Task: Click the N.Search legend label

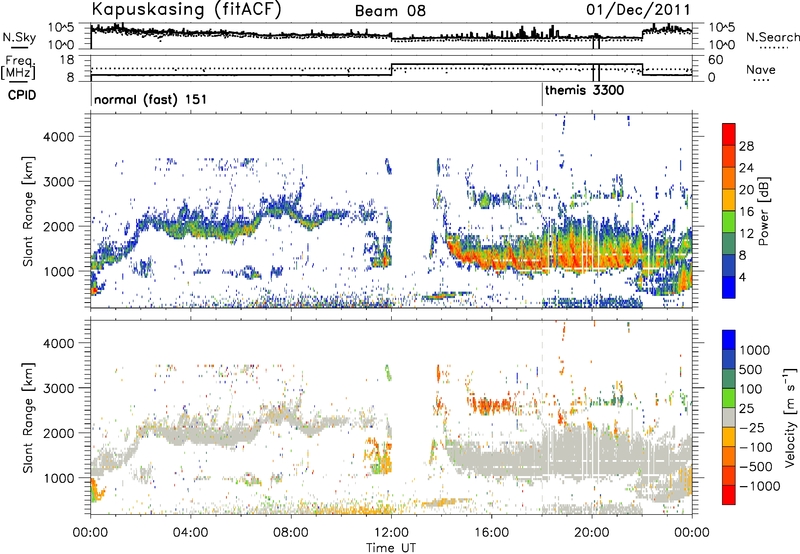Action: [772, 37]
